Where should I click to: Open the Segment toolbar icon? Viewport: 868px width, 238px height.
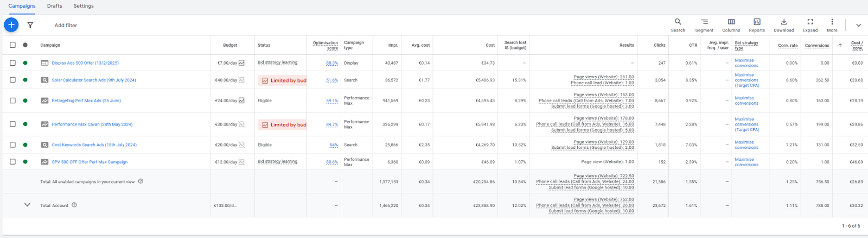click(x=704, y=25)
